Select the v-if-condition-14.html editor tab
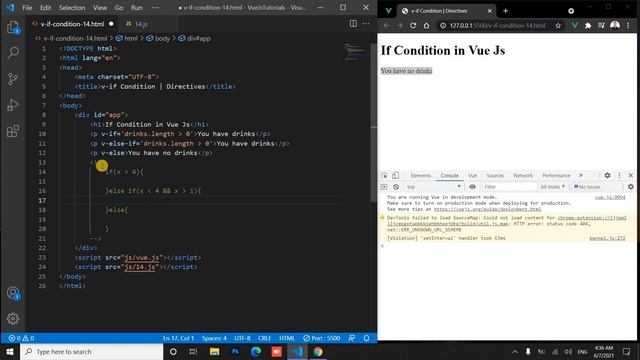The width and height of the screenshot is (640, 360). (x=72, y=24)
